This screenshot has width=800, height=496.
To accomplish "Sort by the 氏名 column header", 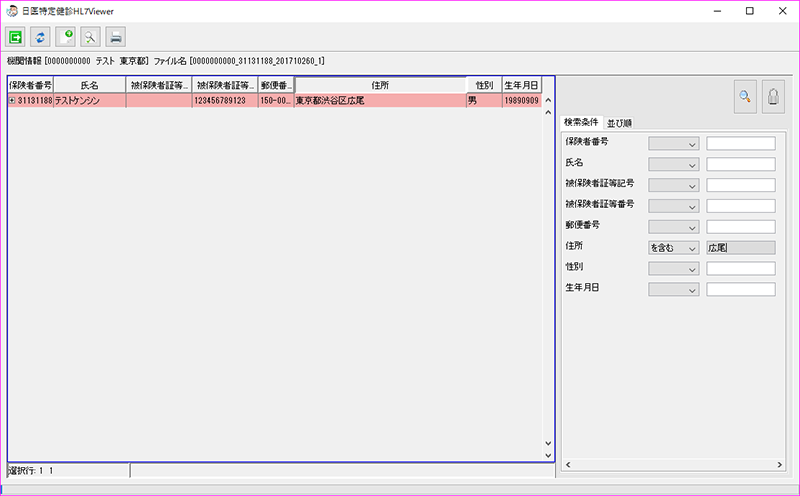I will point(89,86).
